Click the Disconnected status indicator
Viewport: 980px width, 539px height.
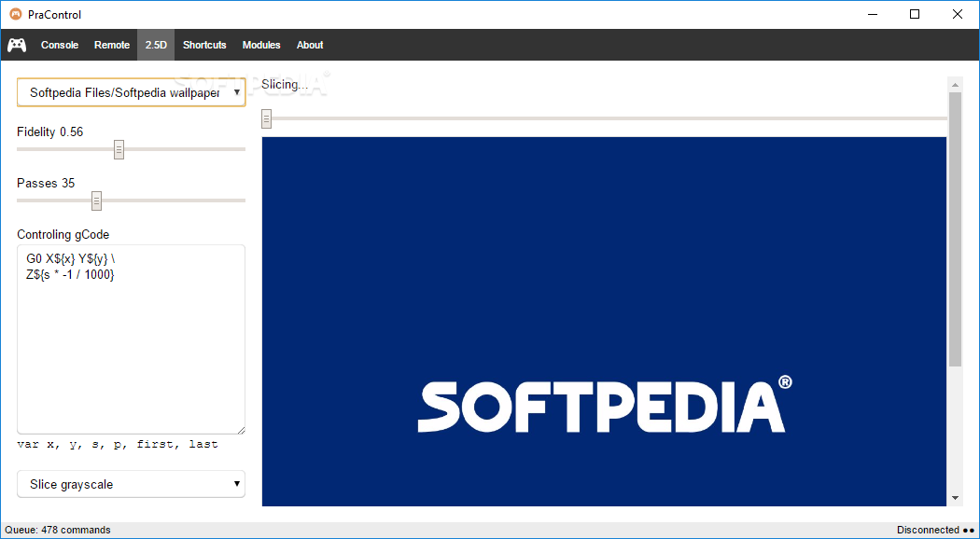[935, 530]
